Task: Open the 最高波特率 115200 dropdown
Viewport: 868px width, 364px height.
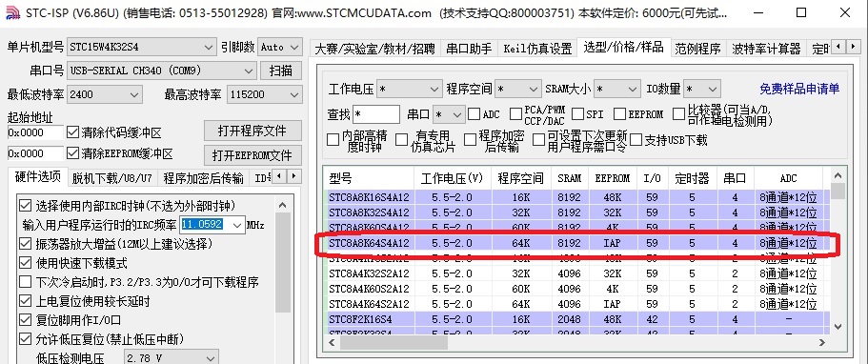Action: pyautogui.click(x=265, y=94)
